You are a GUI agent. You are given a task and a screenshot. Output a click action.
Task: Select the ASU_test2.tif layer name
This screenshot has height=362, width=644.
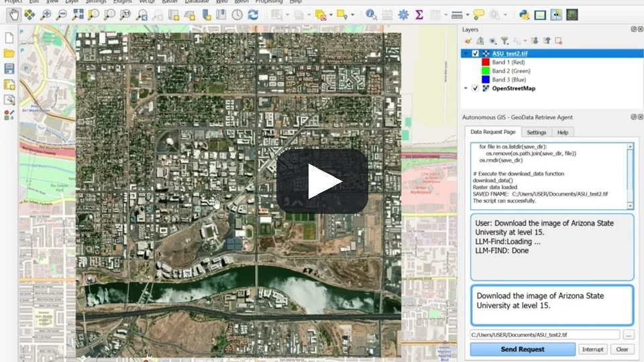tap(510, 54)
